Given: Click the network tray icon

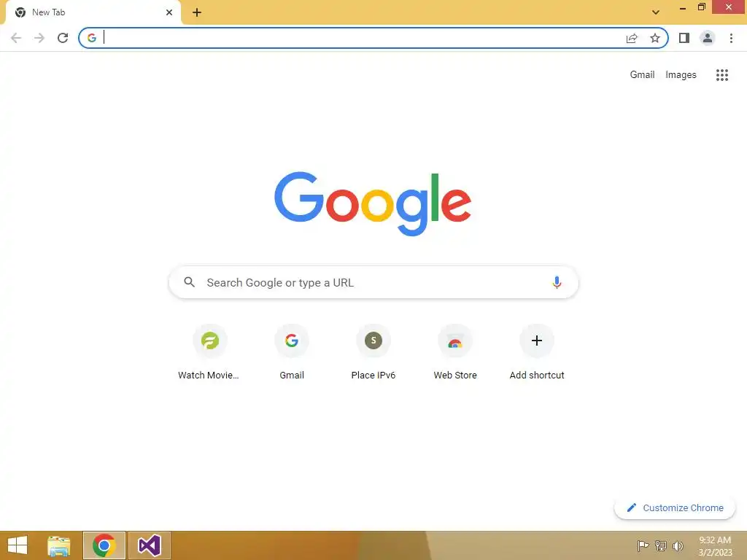Looking at the screenshot, I should (x=660, y=545).
